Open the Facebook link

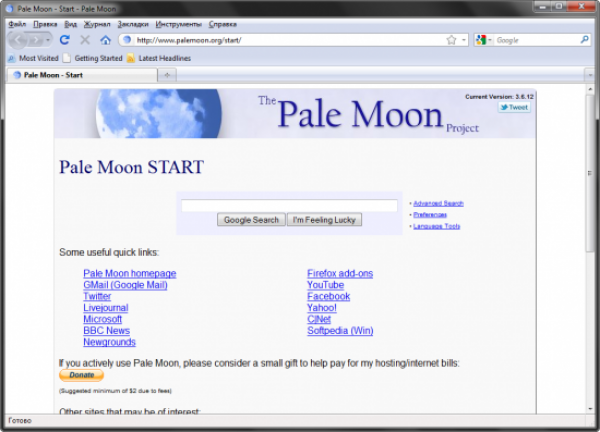click(x=328, y=296)
